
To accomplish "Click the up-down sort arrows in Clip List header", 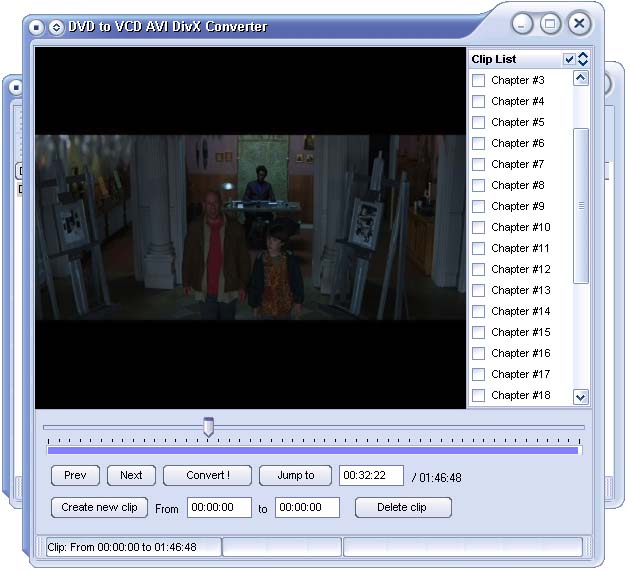I will (583, 59).
